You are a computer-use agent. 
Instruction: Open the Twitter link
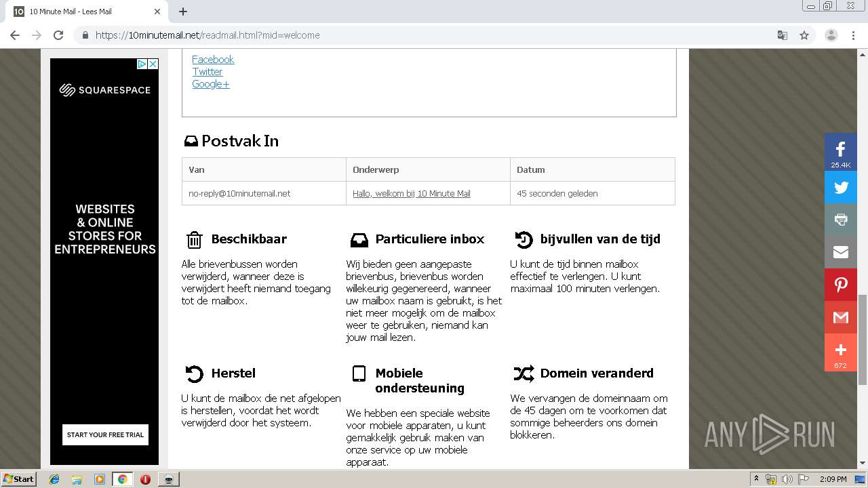tap(207, 72)
